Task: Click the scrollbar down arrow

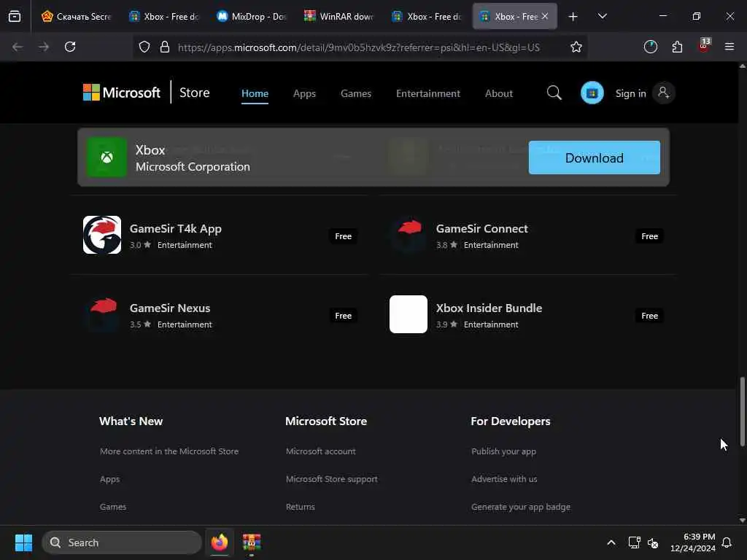Action: click(742, 520)
